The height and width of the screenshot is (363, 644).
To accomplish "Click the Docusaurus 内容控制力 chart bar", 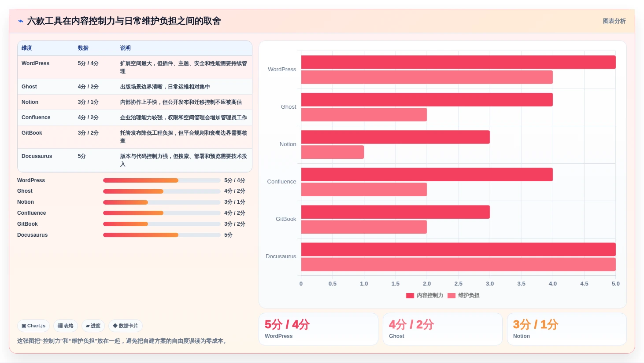I will 458,249.
